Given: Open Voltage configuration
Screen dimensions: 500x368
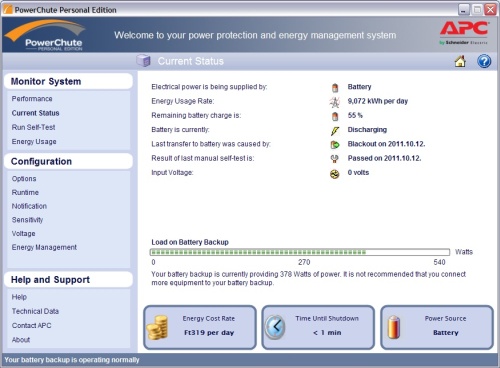Looking at the screenshot, I should (23, 234).
